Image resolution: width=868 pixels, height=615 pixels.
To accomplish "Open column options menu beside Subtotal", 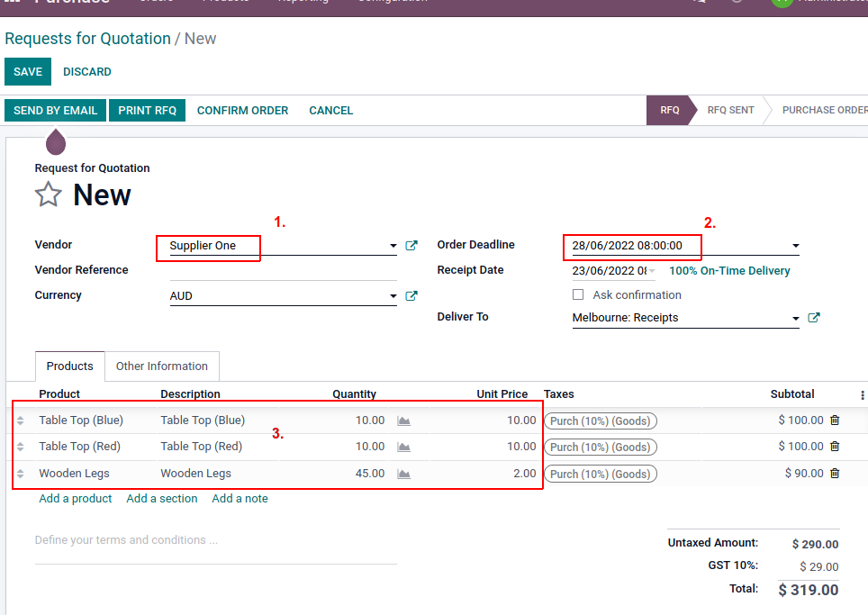I will [862, 394].
